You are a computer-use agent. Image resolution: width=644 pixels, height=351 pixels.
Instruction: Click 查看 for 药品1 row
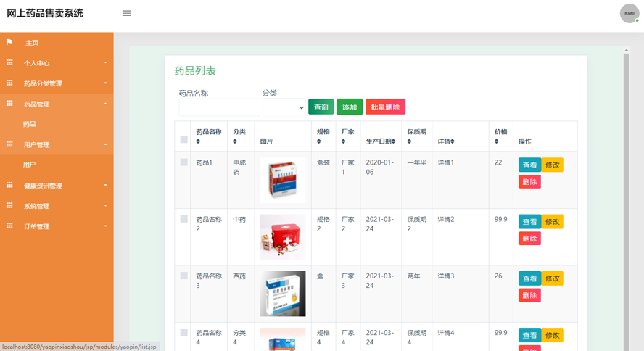tap(530, 165)
